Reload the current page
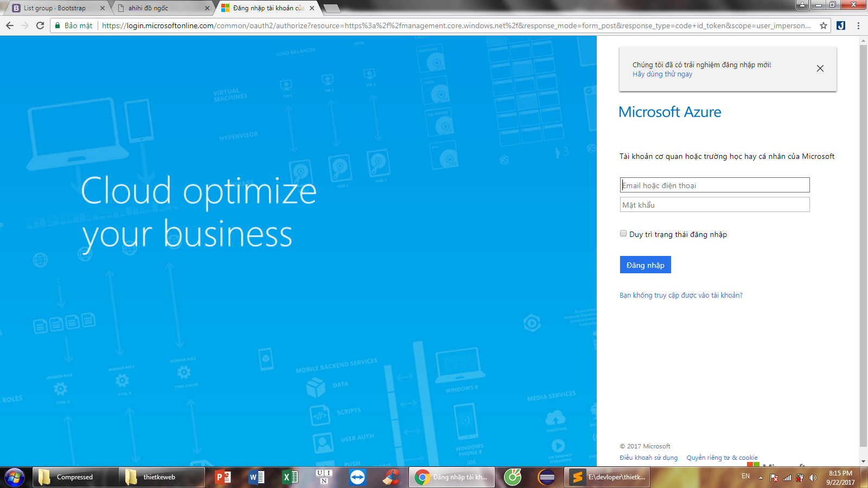The image size is (868, 488). click(x=40, y=25)
